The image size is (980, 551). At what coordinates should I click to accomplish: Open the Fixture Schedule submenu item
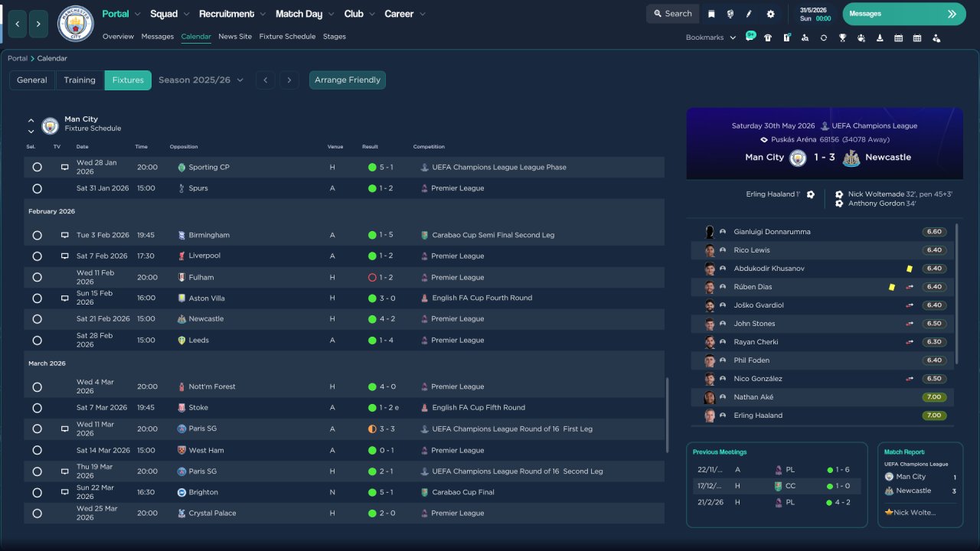click(287, 37)
